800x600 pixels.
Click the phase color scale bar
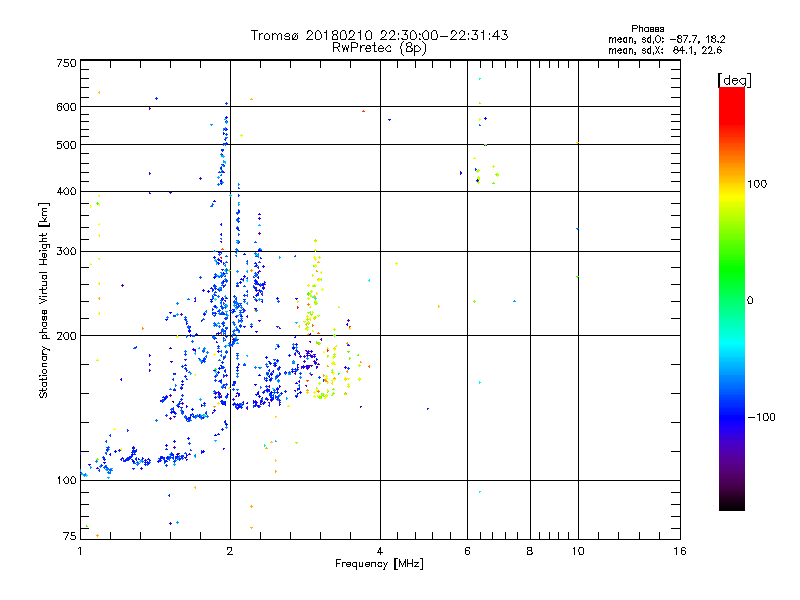pos(732,298)
